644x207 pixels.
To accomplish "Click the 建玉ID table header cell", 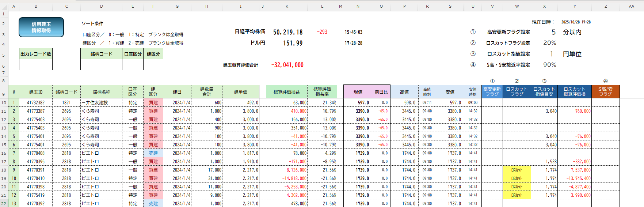I will [x=36, y=92].
